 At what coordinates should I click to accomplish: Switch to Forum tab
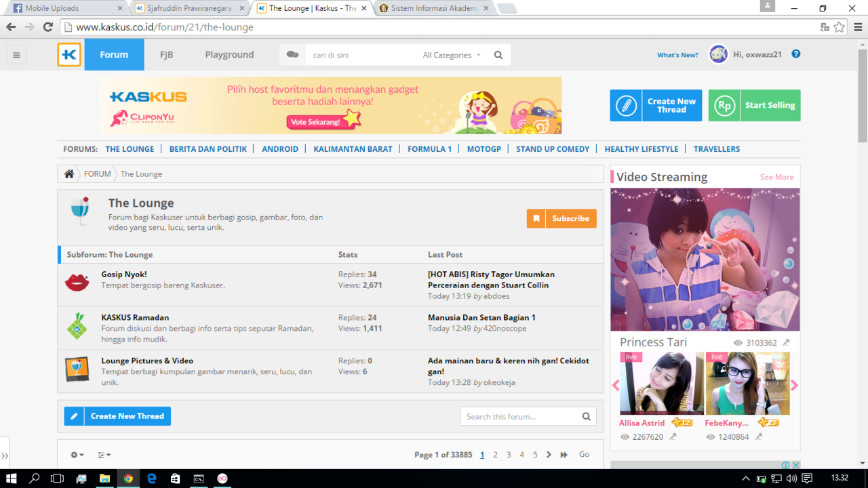click(x=114, y=55)
